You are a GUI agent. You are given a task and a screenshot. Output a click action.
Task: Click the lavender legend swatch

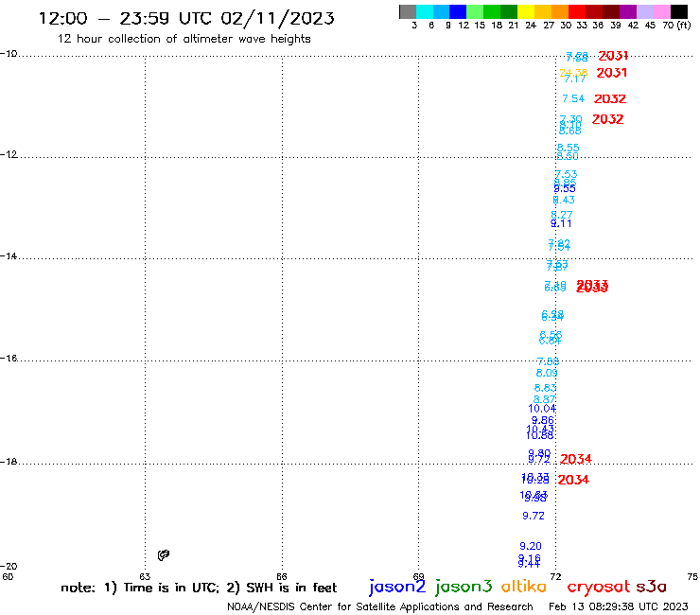tap(645, 11)
